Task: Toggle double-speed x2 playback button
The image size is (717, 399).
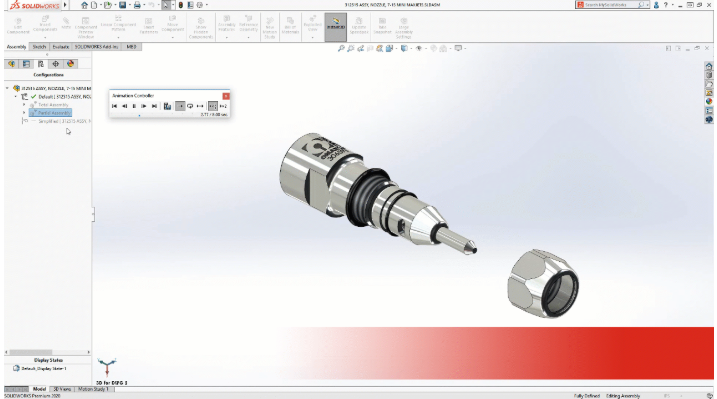Action: 223,106
